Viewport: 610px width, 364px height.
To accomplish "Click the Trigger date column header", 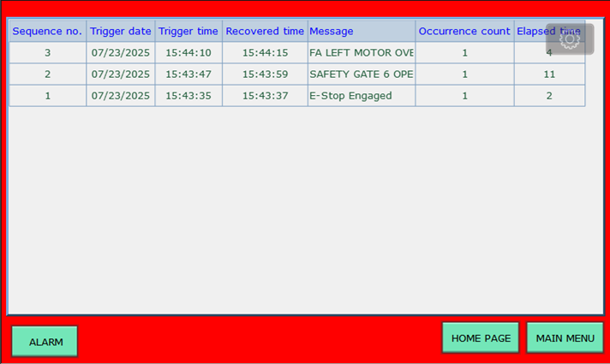I will tap(121, 31).
